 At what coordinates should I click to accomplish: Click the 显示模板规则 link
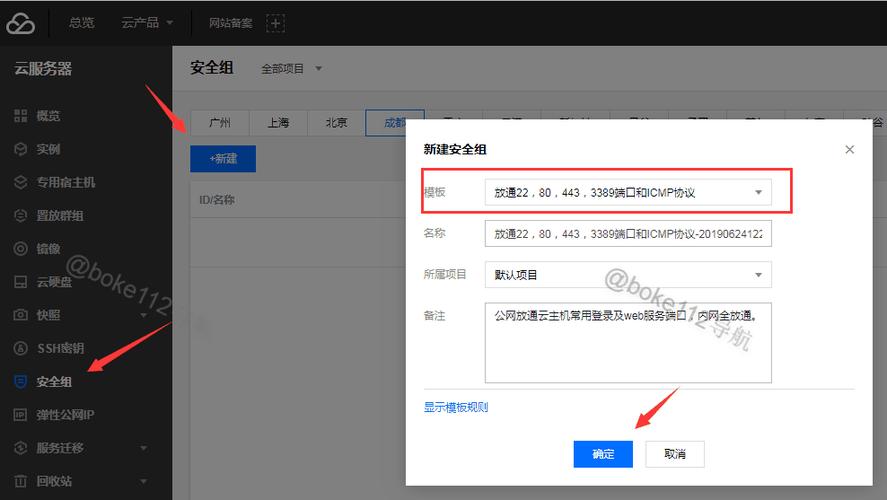pyautogui.click(x=456, y=407)
